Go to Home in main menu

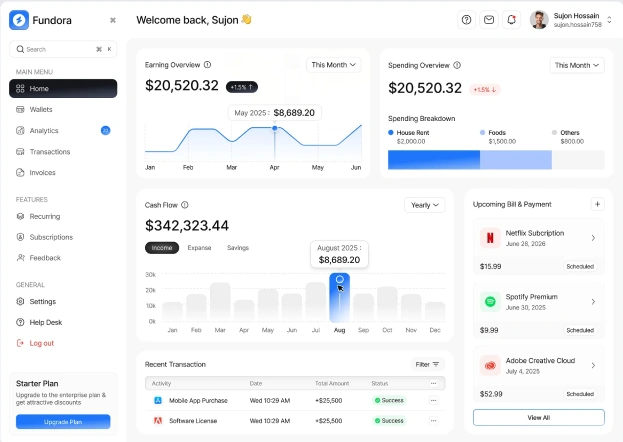point(63,88)
